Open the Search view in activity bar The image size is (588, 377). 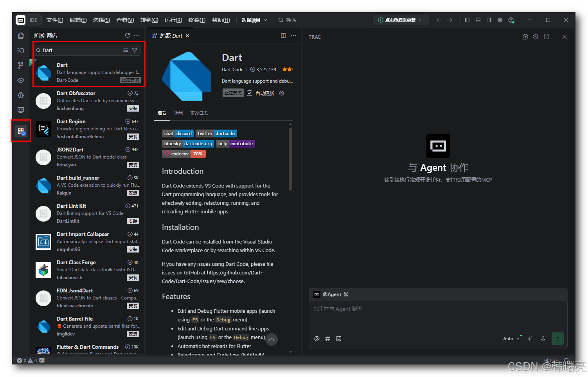tap(21, 51)
